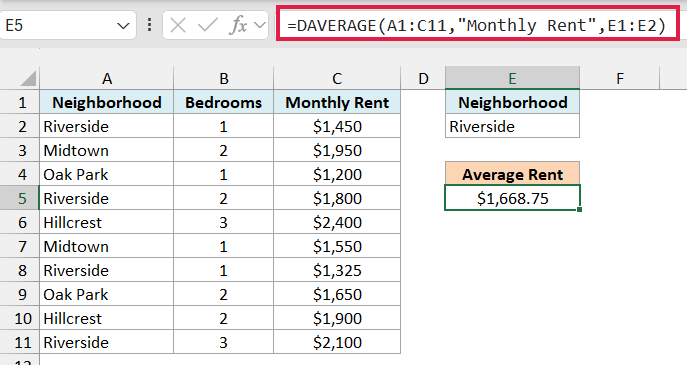
Task: Click inside the DAVERAGE formula bar
Action: pos(477,25)
